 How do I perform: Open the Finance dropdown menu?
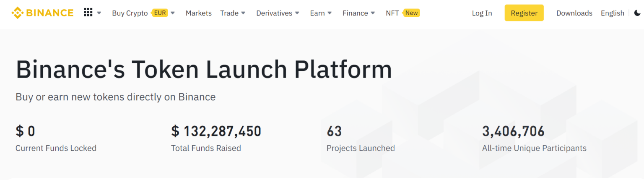(358, 13)
